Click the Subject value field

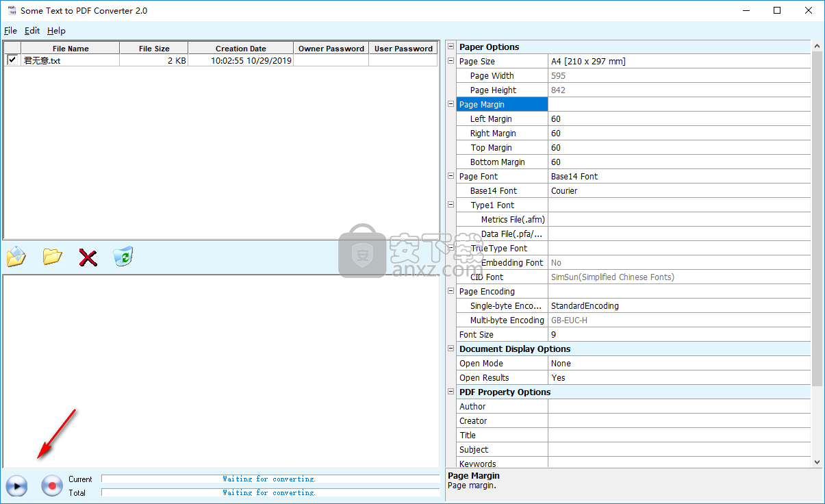pos(679,449)
